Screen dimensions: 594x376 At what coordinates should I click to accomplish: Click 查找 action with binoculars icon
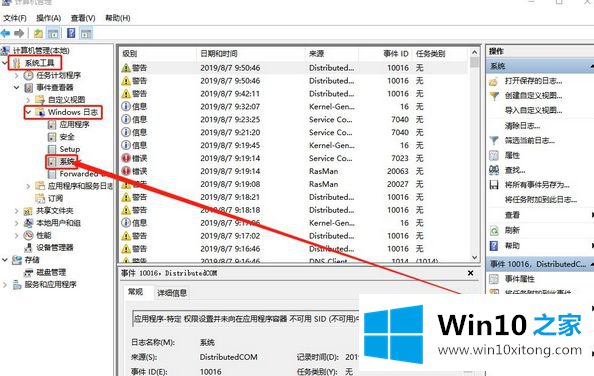tap(515, 170)
